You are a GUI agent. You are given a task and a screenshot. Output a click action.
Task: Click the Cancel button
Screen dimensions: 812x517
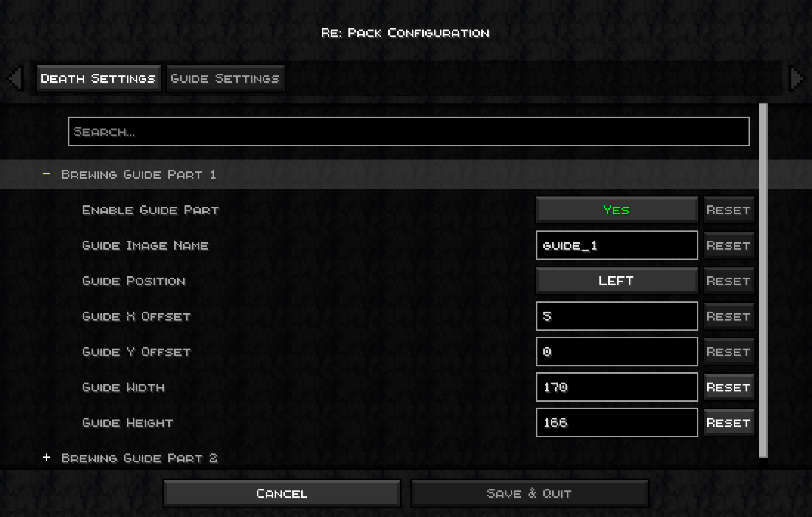(282, 493)
